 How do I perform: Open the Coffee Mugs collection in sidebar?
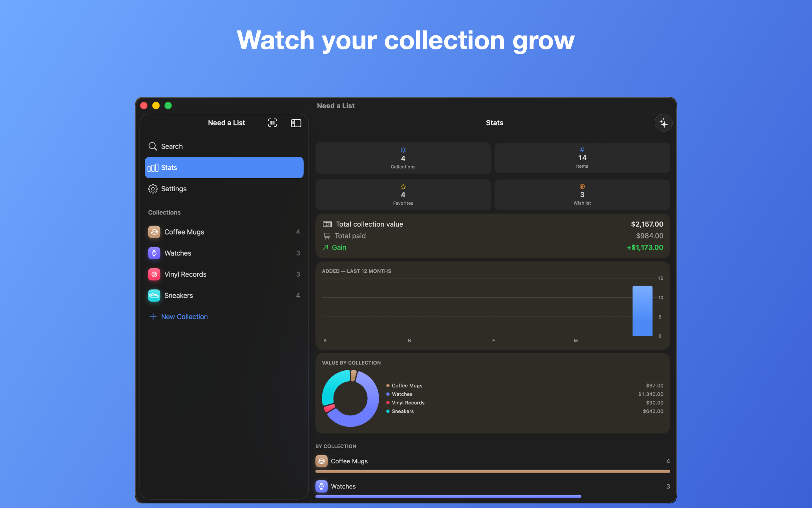pyautogui.click(x=224, y=232)
